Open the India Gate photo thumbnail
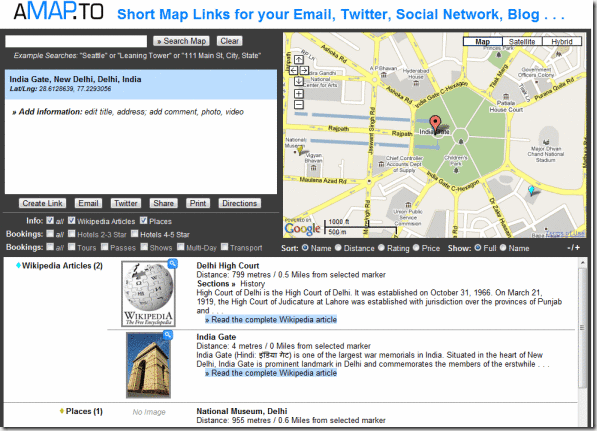 coord(148,365)
